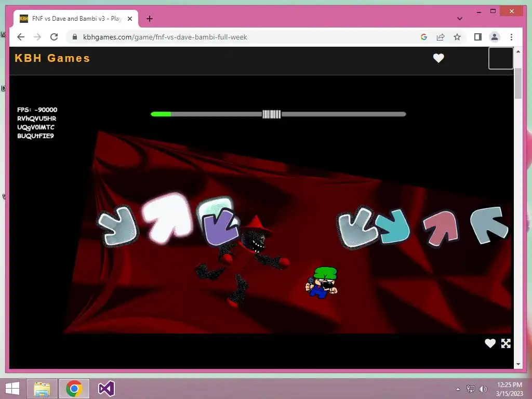Click the FPS: -90000 text
The image size is (532, 399).
[37, 110]
